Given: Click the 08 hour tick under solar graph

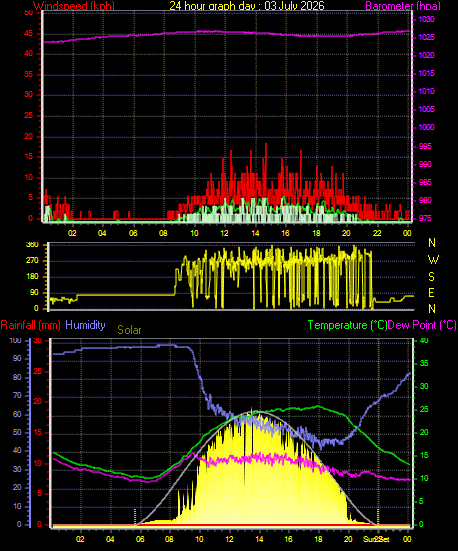Looking at the screenshot, I should point(170,539).
